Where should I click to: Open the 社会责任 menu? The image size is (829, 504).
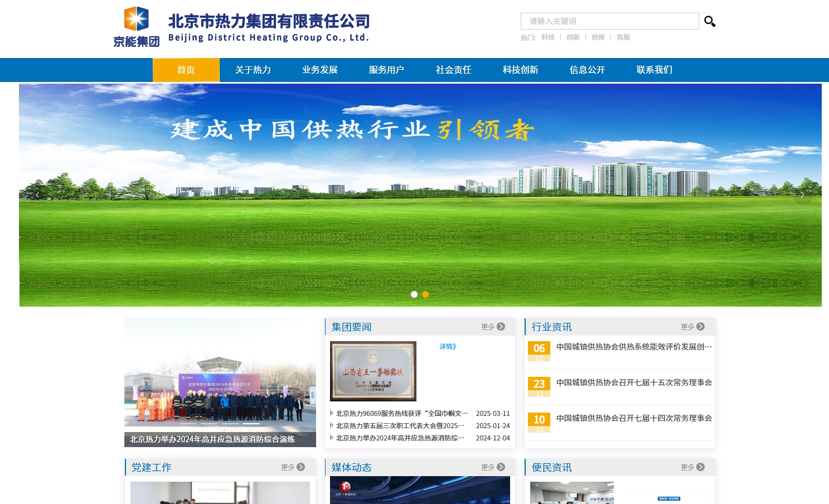[x=453, y=70]
